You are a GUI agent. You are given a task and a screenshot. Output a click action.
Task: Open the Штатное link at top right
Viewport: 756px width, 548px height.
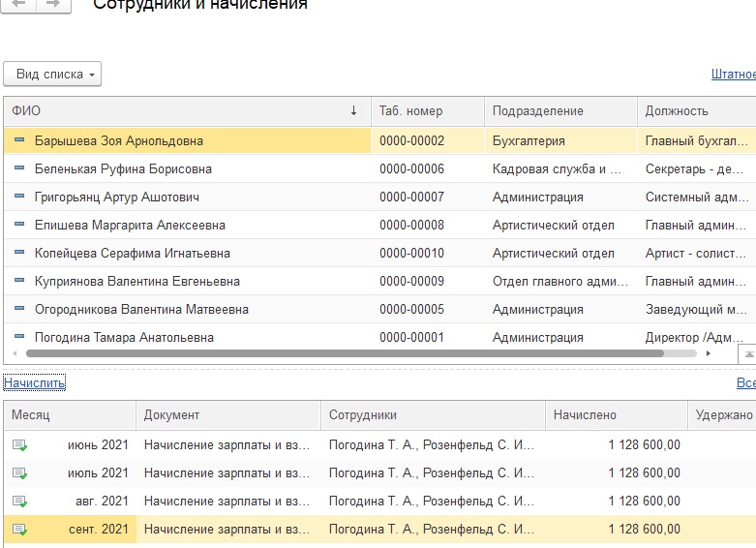pos(734,75)
